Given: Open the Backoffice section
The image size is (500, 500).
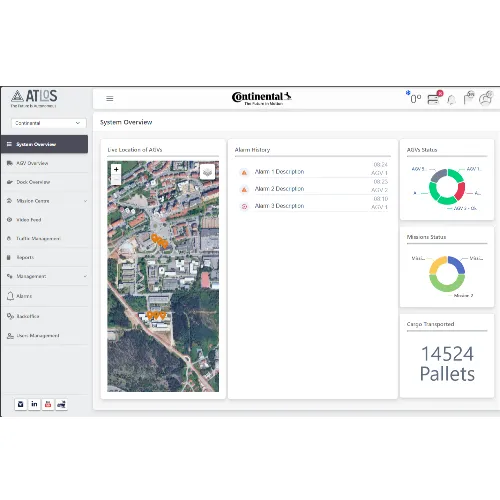Looking at the screenshot, I should (x=28, y=316).
